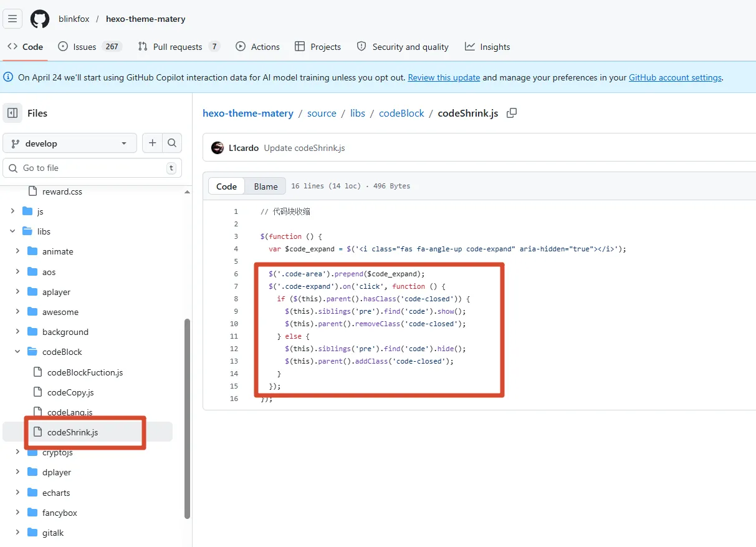Image resolution: width=756 pixels, height=547 pixels.
Task: Collapse the codeBlock folder chevron
Action: [x=17, y=352]
